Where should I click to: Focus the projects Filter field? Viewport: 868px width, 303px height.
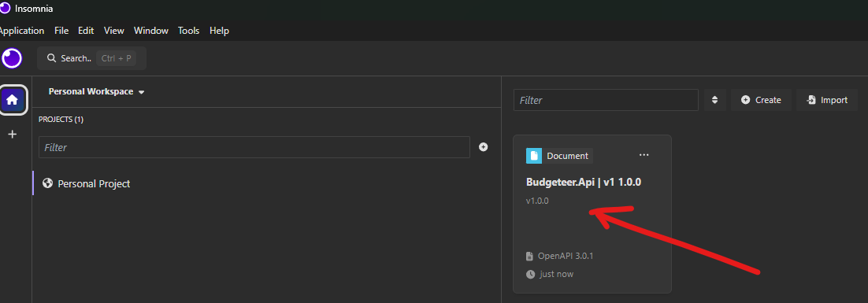(x=254, y=148)
